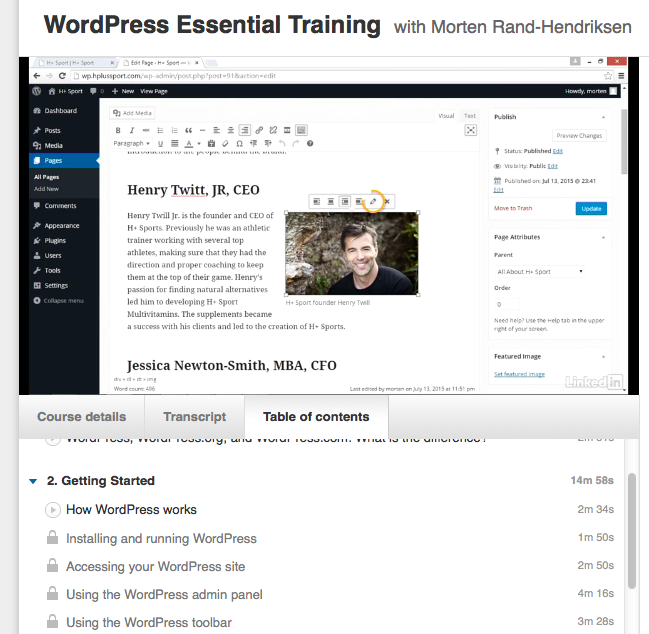The width and height of the screenshot is (649, 634).
Task: Open the Transcript tab
Action: [x=195, y=417]
